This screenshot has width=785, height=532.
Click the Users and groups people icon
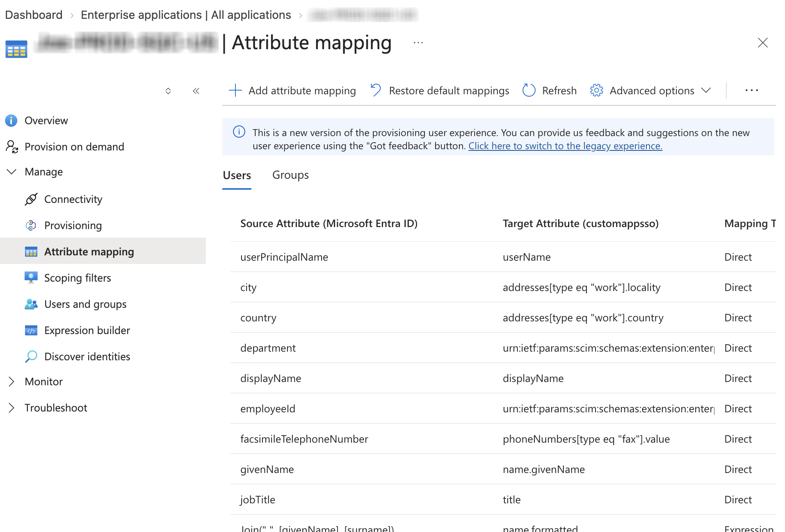pyautogui.click(x=31, y=304)
